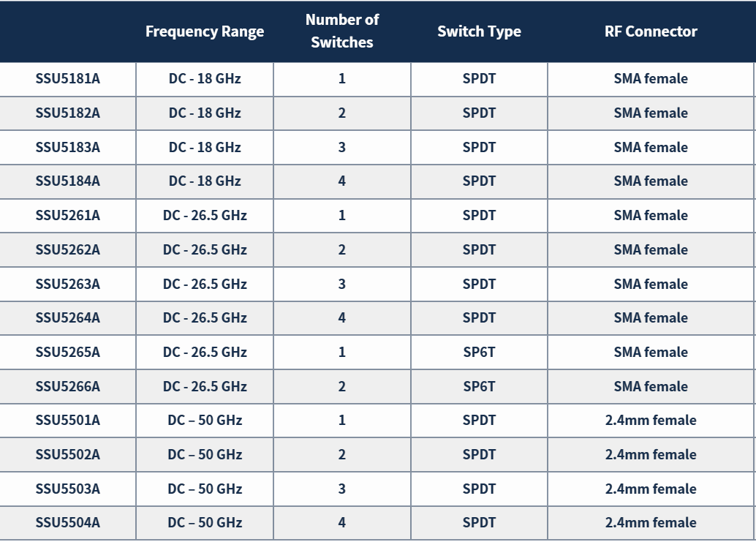Viewport: 756px width, 542px height.
Task: Click the Frequency Range column header
Action: coord(205,31)
